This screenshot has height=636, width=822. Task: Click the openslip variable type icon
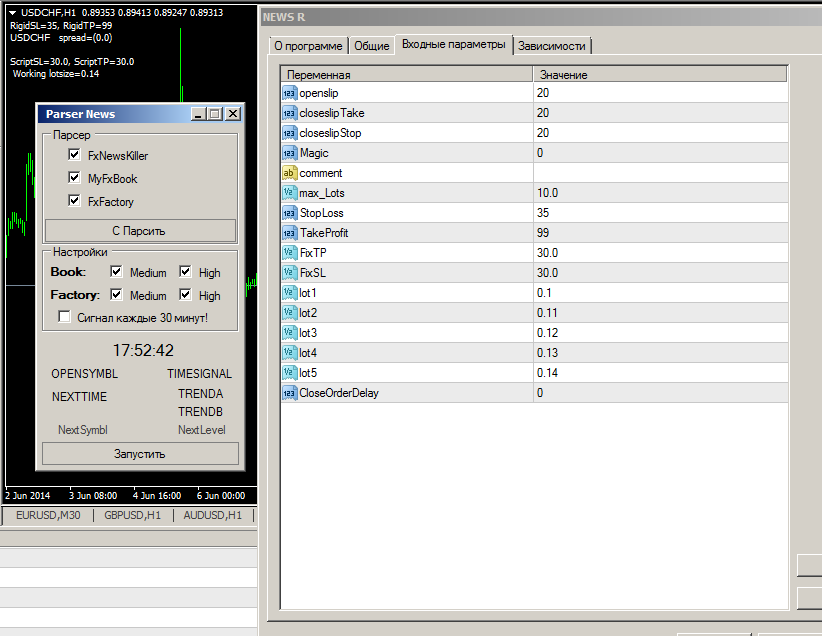(289, 93)
